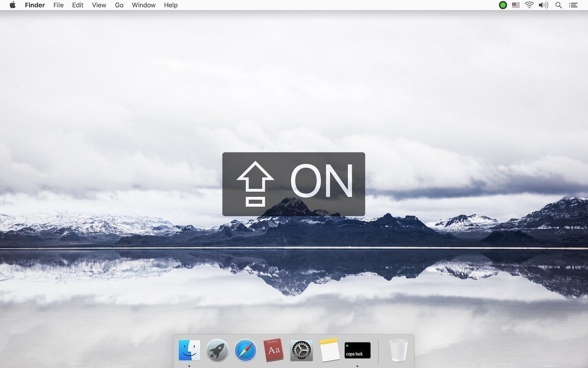
Task: Click the volume icon in the menu bar
Action: 544,5
